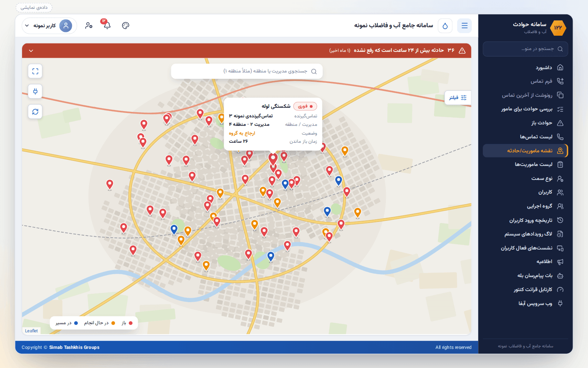Click the isolated red marker at far left
Viewport: 588px width, 368px height.
110,184
